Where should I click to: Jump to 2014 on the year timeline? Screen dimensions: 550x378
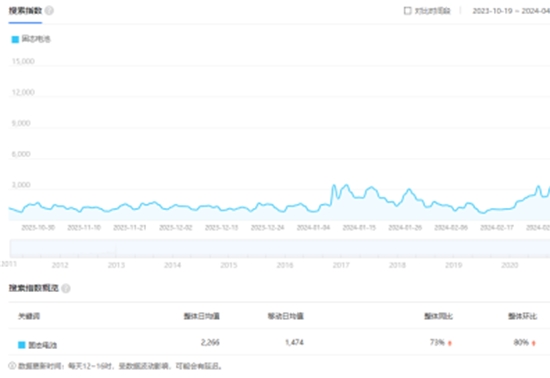pos(173,265)
